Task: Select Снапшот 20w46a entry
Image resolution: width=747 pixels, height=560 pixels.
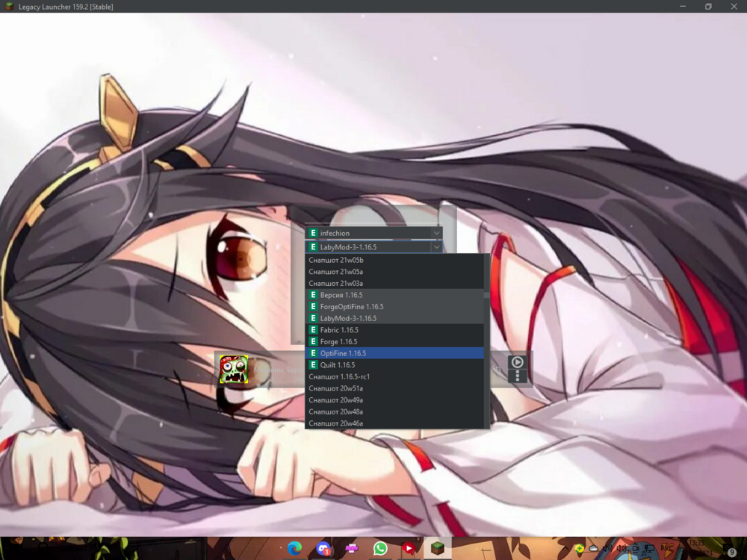Action: [x=394, y=423]
